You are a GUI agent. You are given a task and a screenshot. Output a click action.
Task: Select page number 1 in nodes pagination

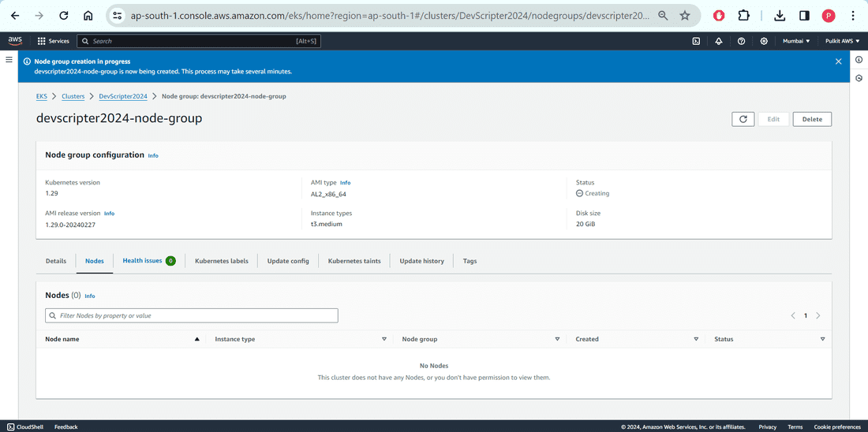tap(806, 316)
